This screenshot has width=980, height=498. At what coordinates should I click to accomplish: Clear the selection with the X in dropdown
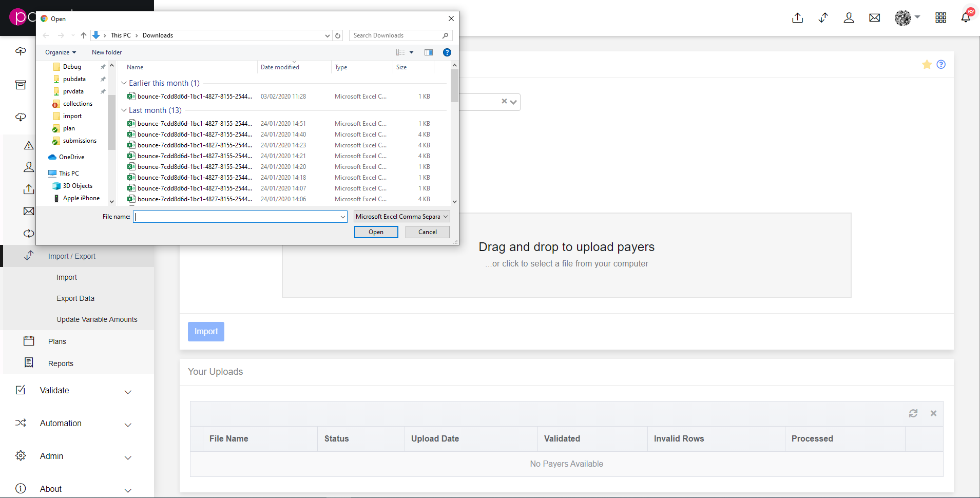(x=504, y=102)
